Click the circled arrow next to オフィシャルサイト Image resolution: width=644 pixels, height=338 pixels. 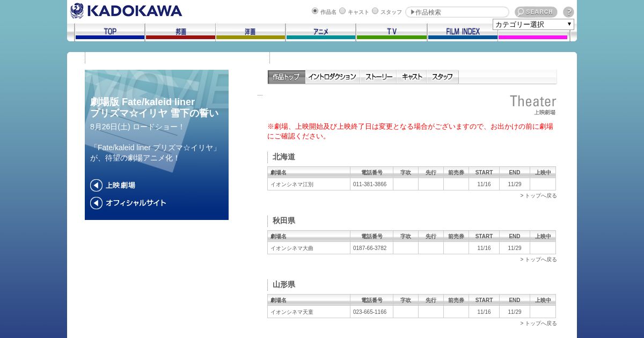point(96,203)
